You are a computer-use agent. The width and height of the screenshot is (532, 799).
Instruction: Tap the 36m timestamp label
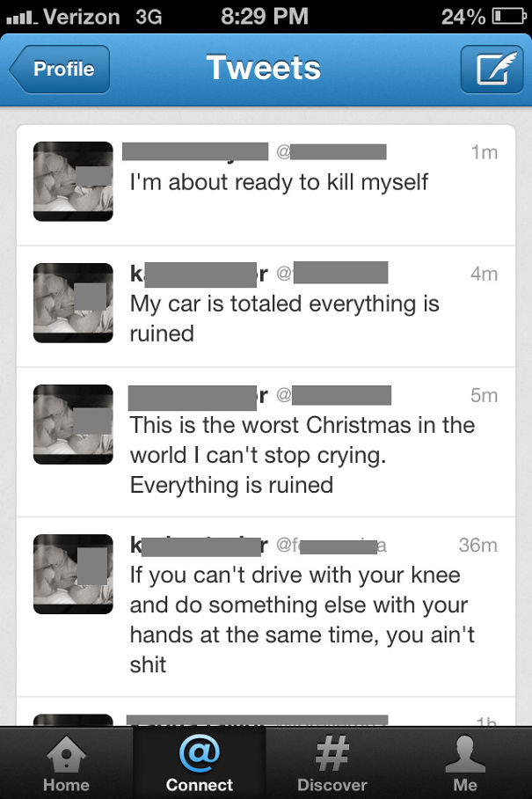pos(478,546)
